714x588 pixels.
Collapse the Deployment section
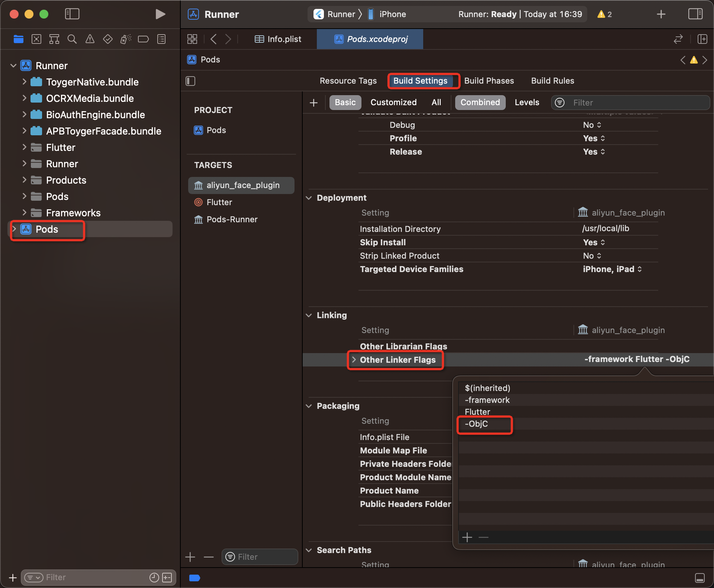tap(309, 198)
